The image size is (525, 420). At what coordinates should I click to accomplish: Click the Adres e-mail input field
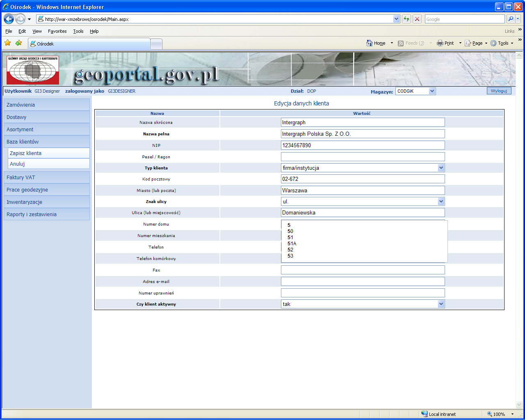(x=363, y=281)
